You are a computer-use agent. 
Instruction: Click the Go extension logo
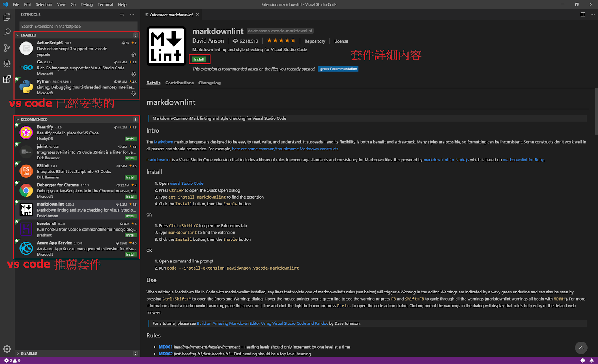pyautogui.click(x=26, y=68)
